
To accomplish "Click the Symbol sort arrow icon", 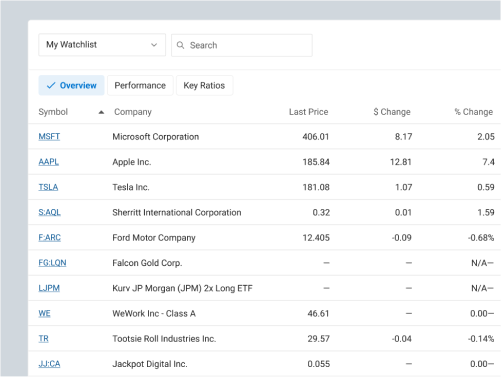I will [101, 112].
